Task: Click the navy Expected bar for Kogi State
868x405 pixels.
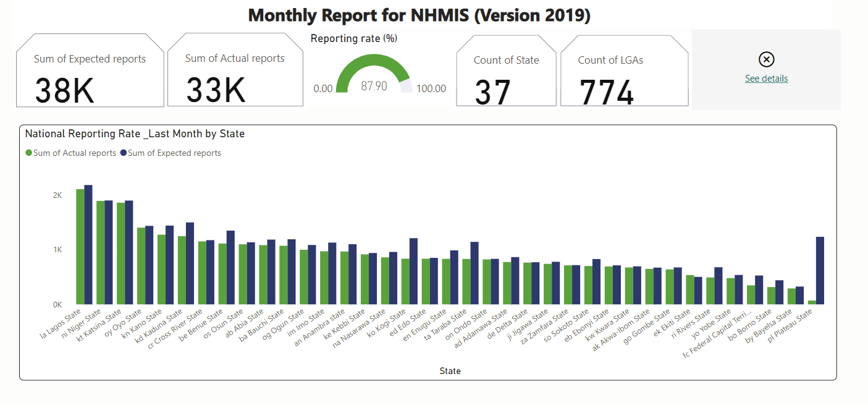Action: point(414,271)
